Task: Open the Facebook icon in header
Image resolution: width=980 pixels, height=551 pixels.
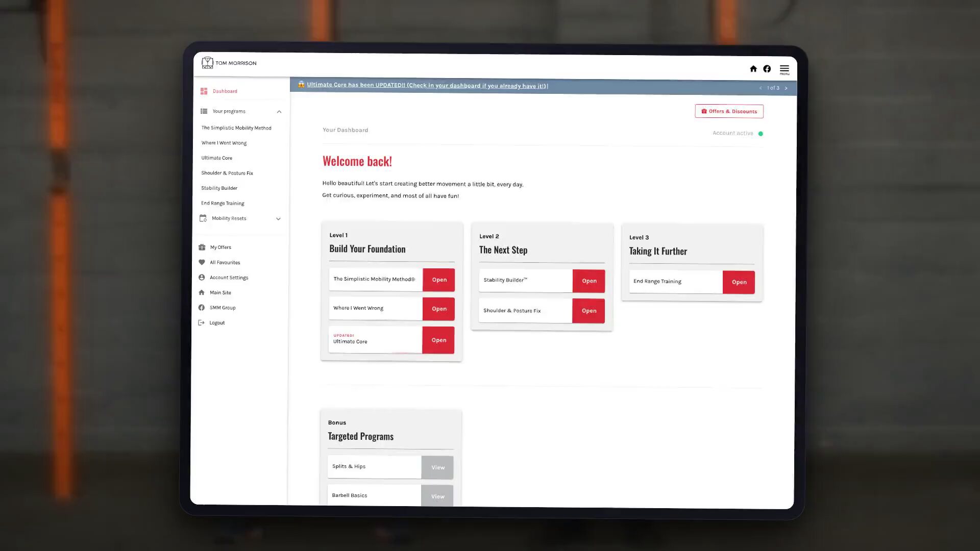Action: (767, 69)
